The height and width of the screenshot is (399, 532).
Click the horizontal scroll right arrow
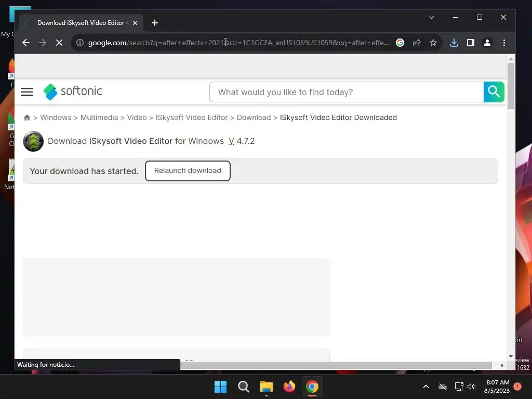(x=502, y=365)
